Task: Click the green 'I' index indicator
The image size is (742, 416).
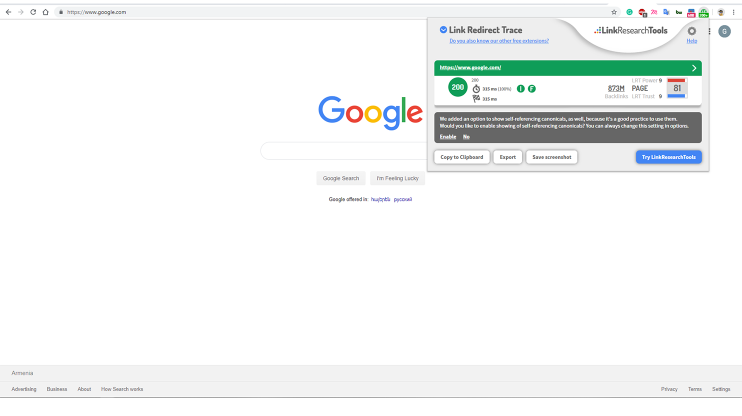Action: click(521, 89)
